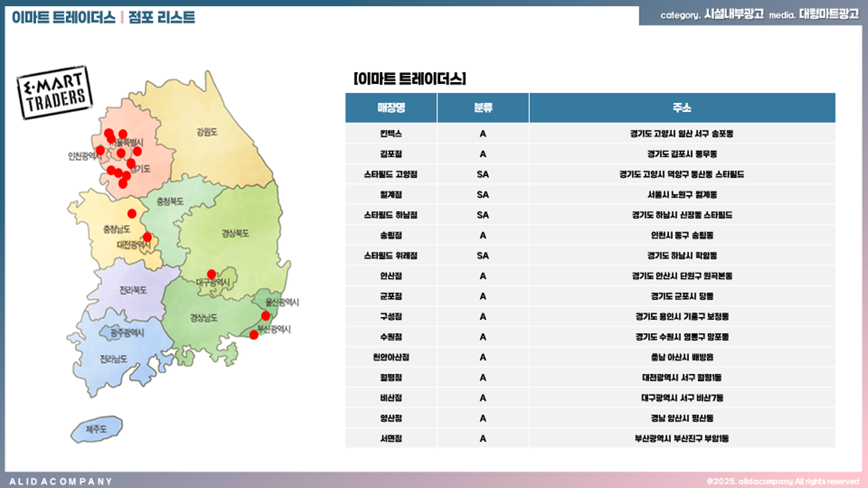
Task: Click the 분류 column header
Action: click(x=483, y=108)
